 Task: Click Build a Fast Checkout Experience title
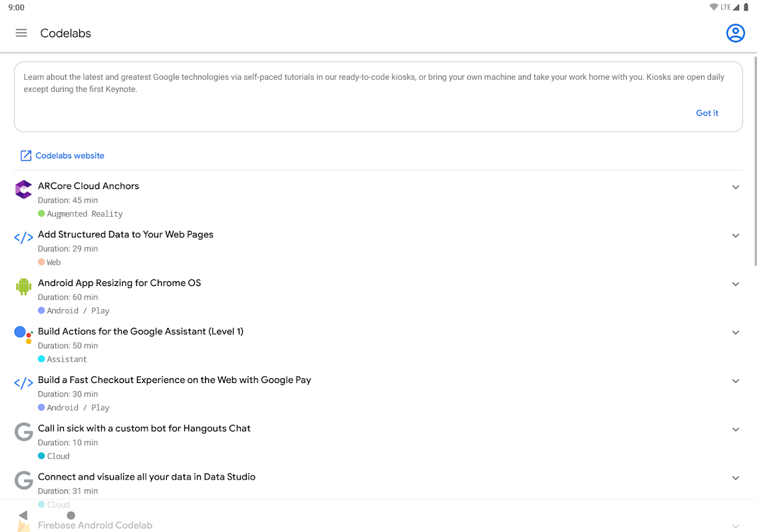[174, 380]
